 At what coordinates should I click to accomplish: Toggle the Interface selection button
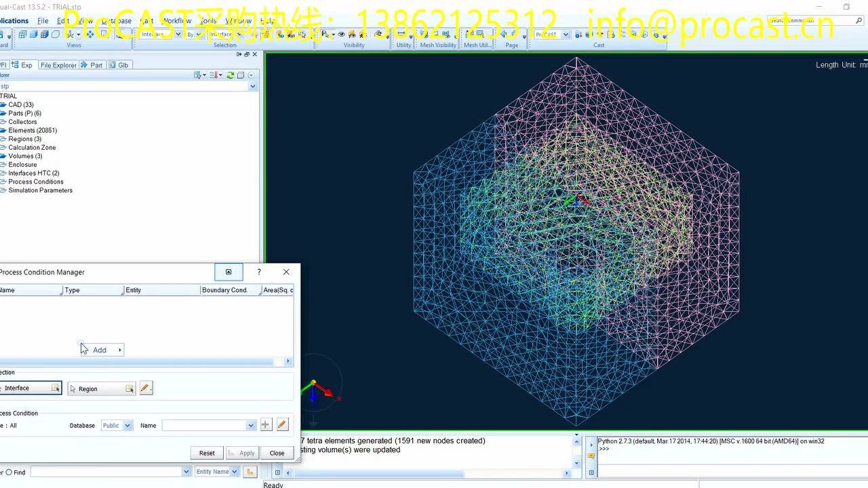pos(31,388)
